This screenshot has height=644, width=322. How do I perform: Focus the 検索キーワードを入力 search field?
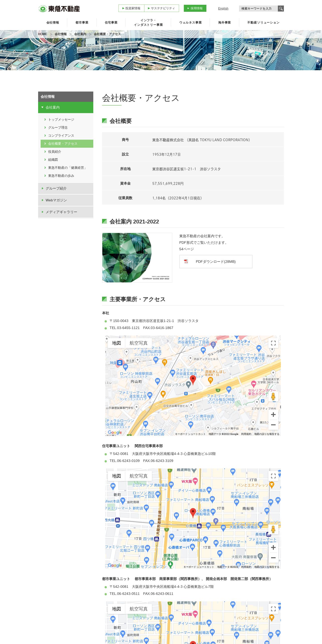258,9
